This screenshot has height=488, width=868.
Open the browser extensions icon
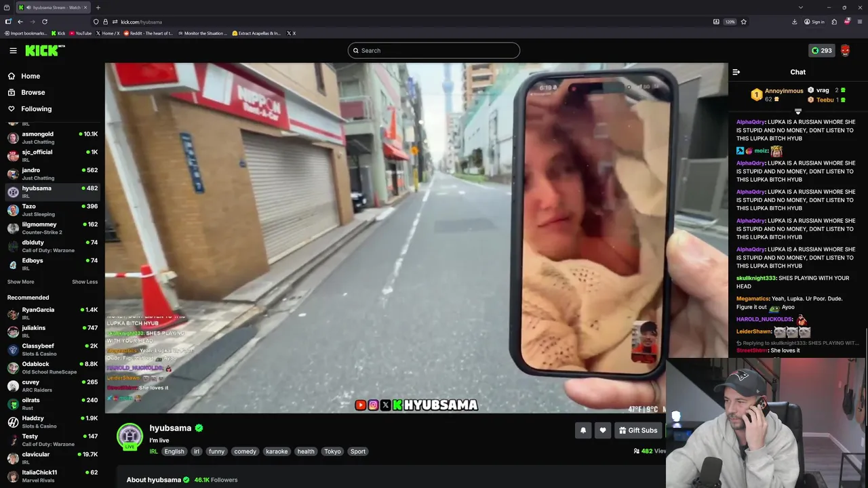coord(834,22)
